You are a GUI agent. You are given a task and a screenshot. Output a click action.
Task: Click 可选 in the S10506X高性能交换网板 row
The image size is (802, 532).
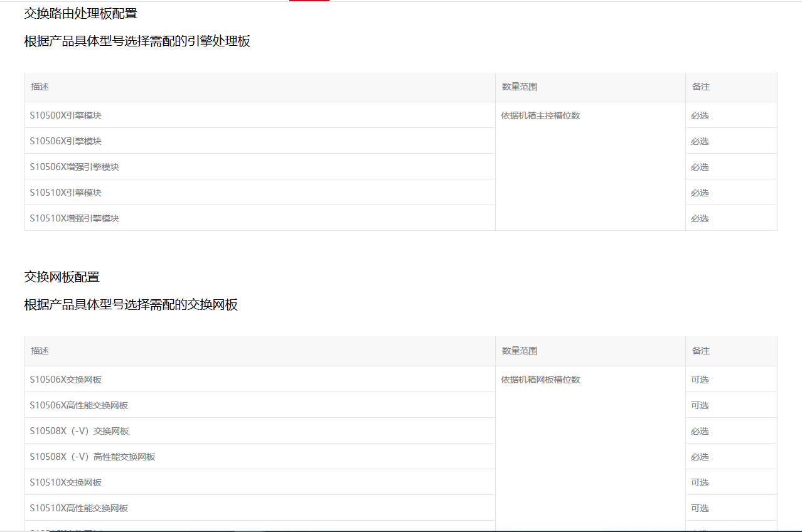pos(700,405)
